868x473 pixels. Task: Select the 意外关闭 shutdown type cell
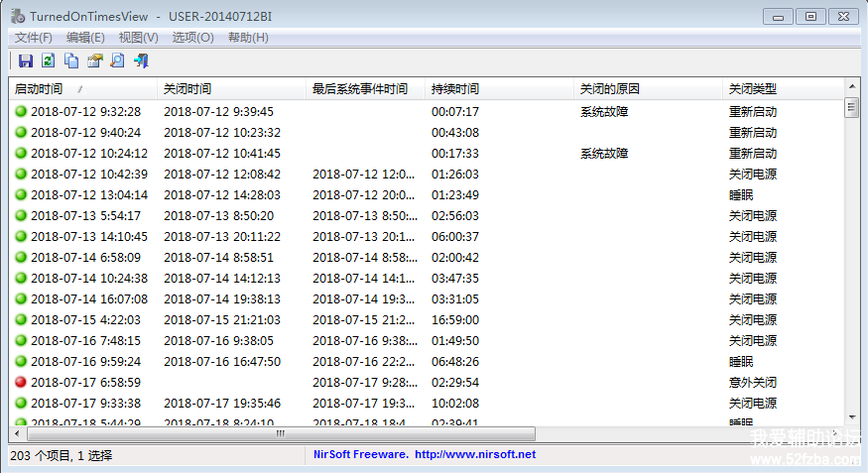tap(753, 383)
